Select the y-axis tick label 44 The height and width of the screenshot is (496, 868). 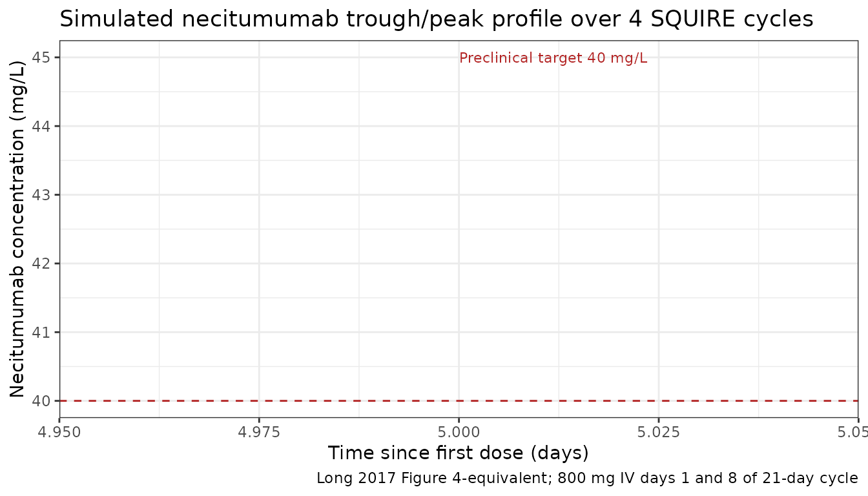[41, 126]
